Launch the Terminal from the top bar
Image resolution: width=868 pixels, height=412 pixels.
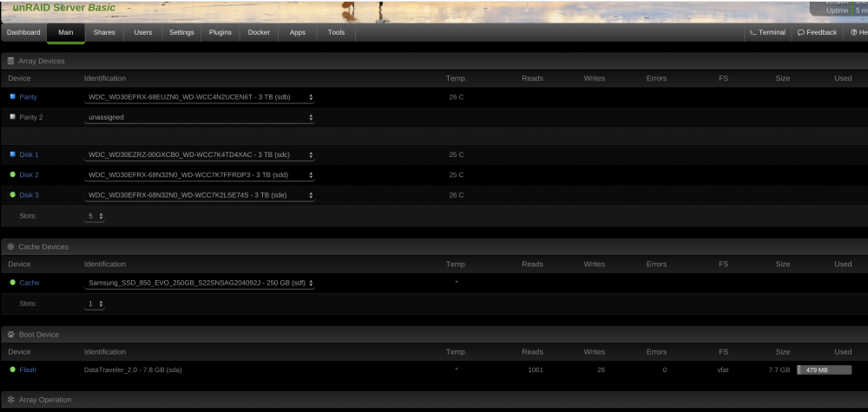pyautogui.click(x=767, y=33)
